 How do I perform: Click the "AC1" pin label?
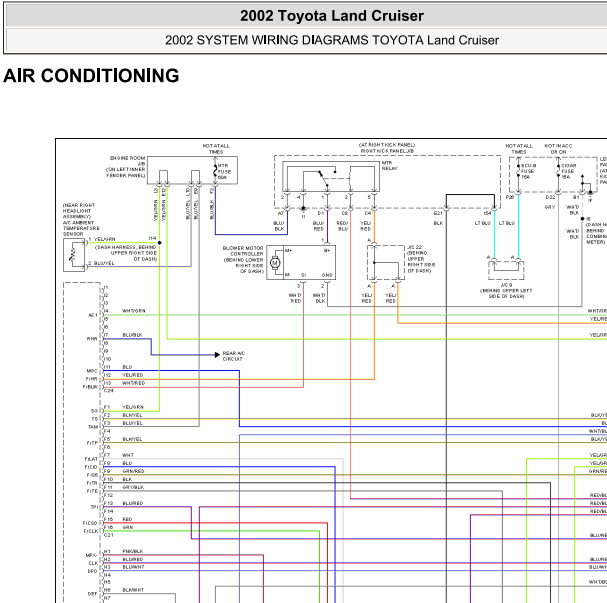[x=93, y=315]
